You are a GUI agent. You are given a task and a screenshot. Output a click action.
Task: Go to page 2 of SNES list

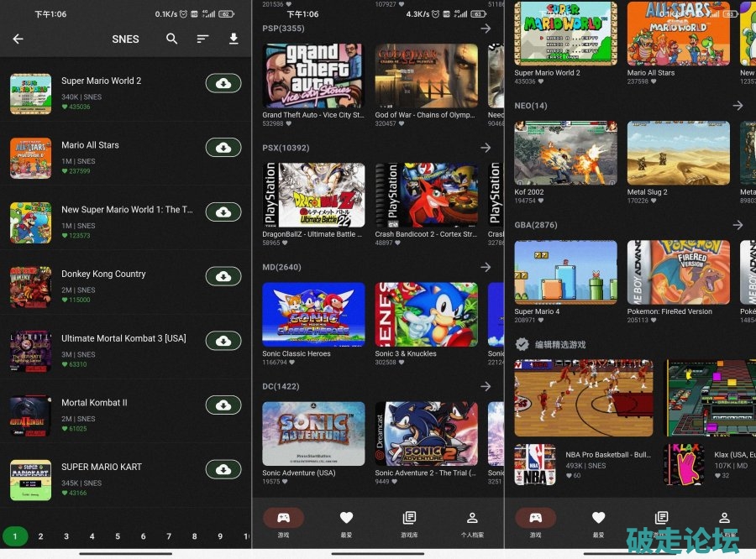(40, 536)
